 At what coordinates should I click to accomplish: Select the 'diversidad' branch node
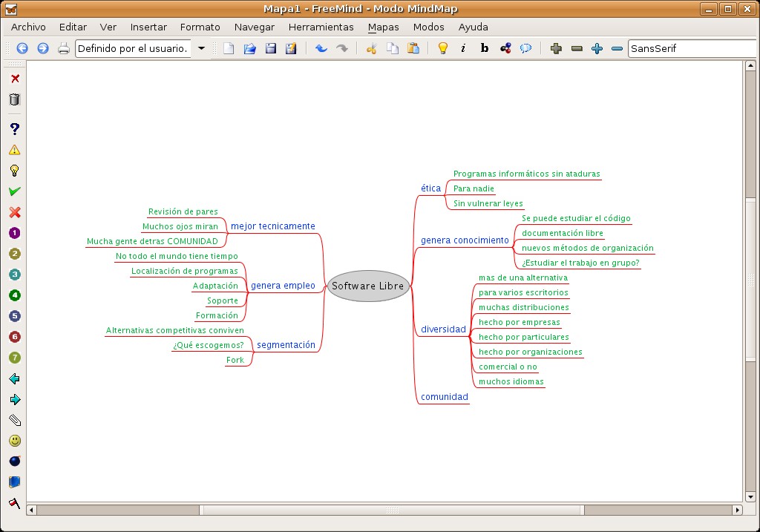pyautogui.click(x=443, y=329)
